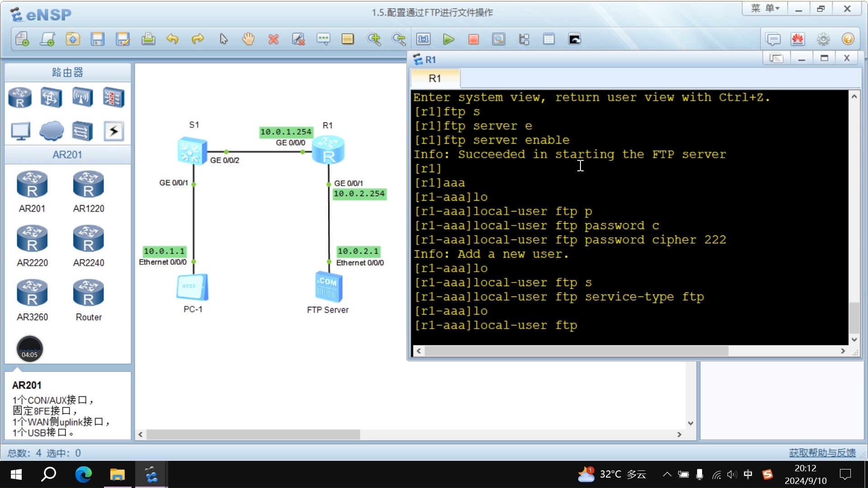The image size is (868, 488).
Task: Toggle the Chinese input mode indicator
Action: 748,474
